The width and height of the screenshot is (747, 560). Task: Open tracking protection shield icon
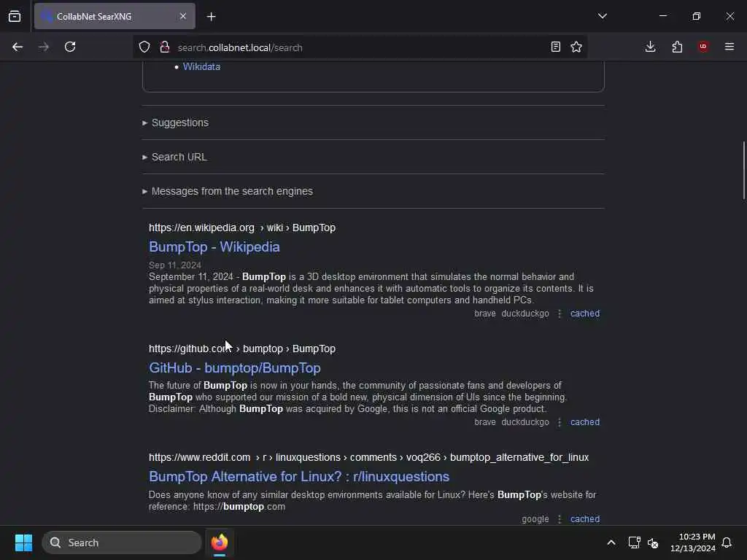pyautogui.click(x=144, y=47)
